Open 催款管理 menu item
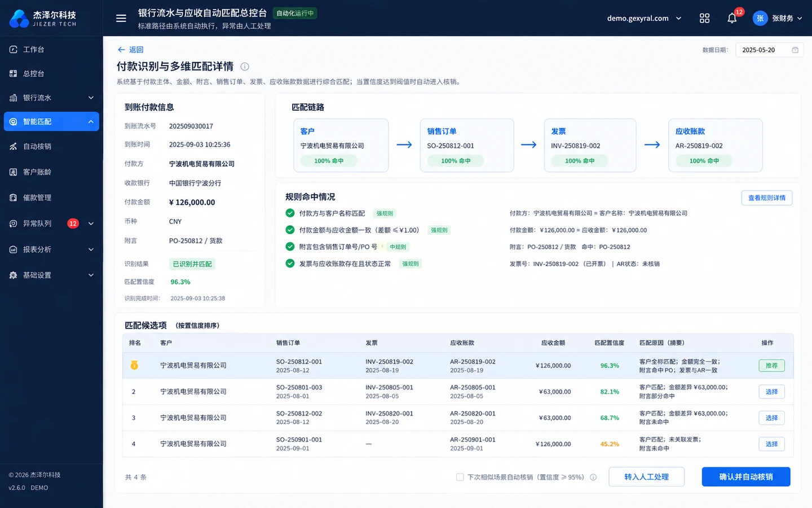This screenshot has width=812, height=508. point(51,198)
